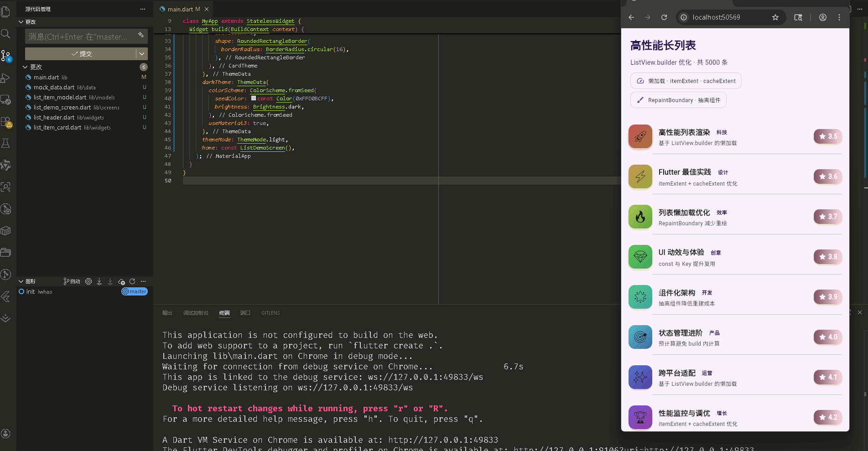Open the Search view in activity bar
This screenshot has height=451, width=868.
tap(6, 34)
